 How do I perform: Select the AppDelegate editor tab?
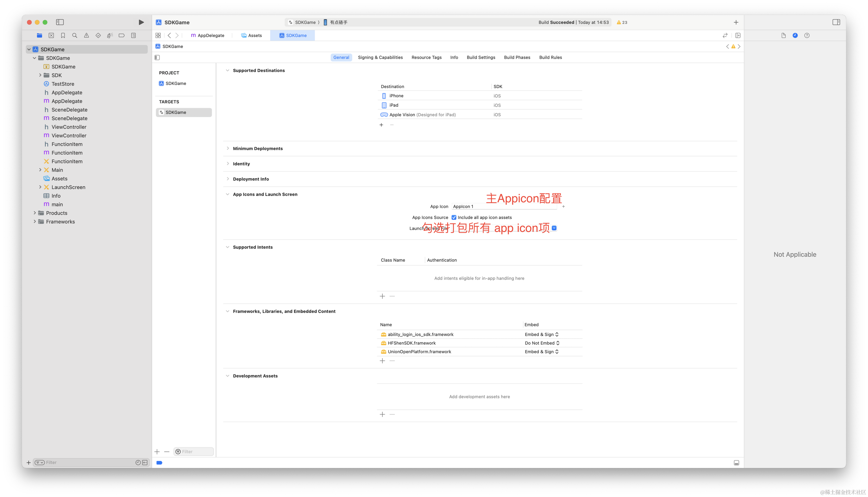pyautogui.click(x=208, y=36)
